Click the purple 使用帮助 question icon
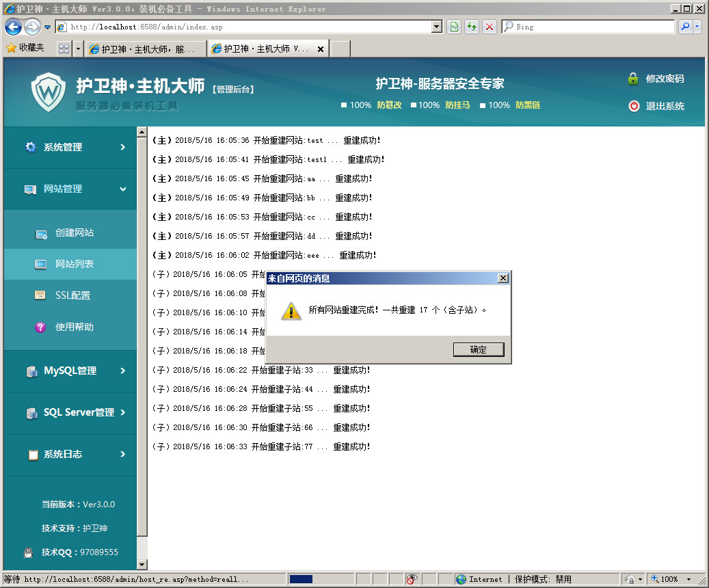Viewport: 709px width, 588px height. pos(40,327)
